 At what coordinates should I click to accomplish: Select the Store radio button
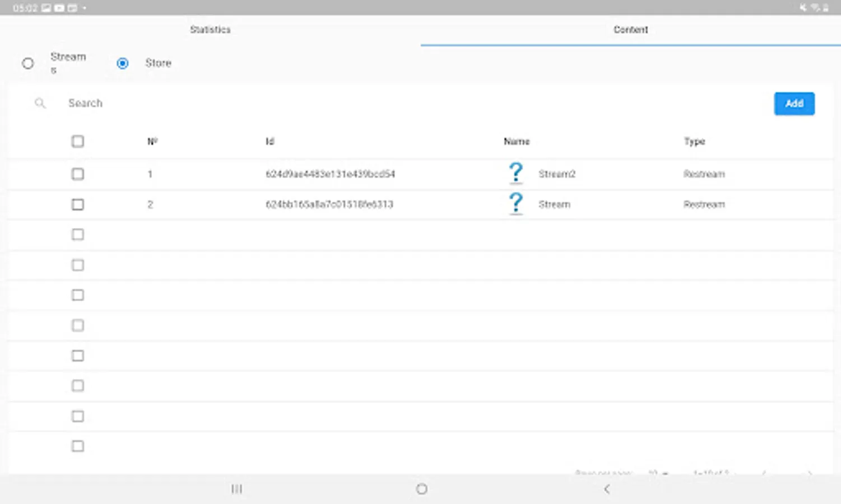pos(122,63)
